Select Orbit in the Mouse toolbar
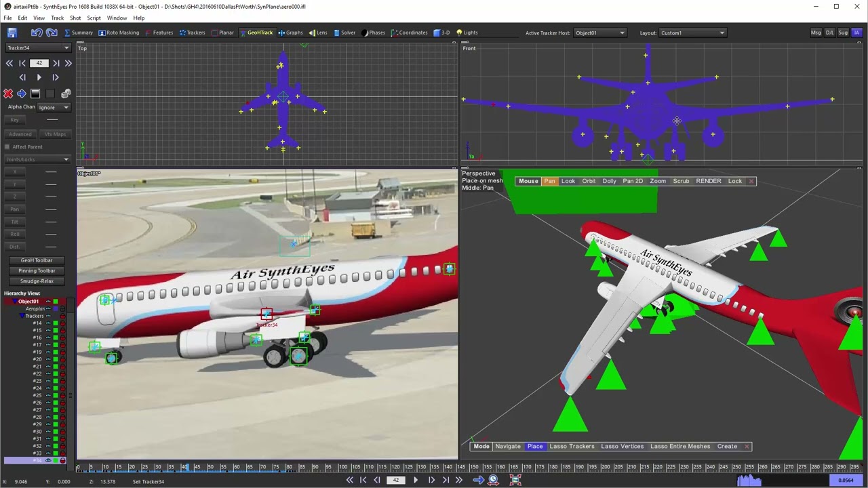 pyautogui.click(x=589, y=181)
